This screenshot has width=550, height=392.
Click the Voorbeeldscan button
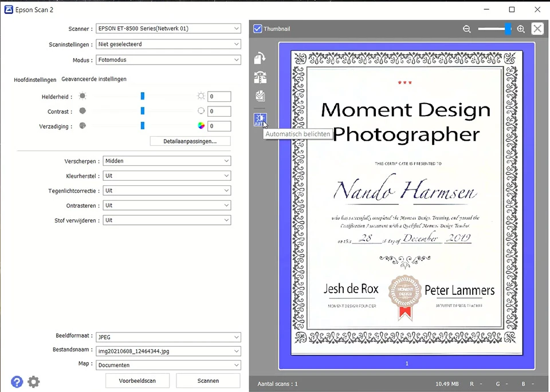tap(137, 381)
